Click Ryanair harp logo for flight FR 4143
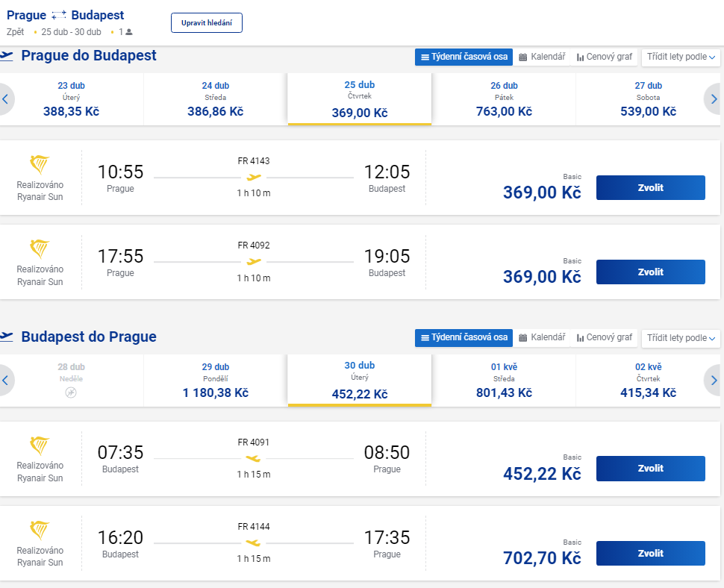The height and width of the screenshot is (588, 724). (x=40, y=165)
